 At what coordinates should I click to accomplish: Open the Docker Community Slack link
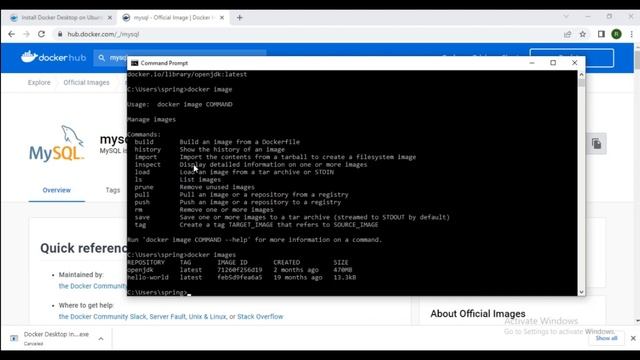[x=102, y=317]
